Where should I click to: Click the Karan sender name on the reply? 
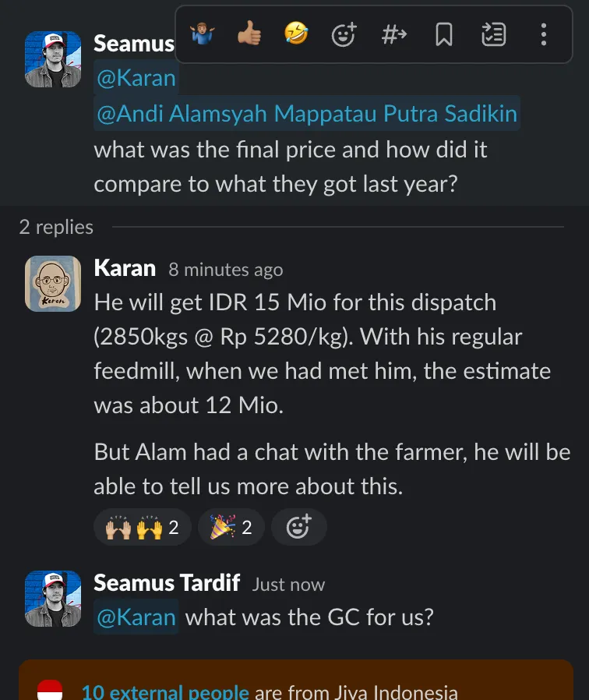coord(125,268)
